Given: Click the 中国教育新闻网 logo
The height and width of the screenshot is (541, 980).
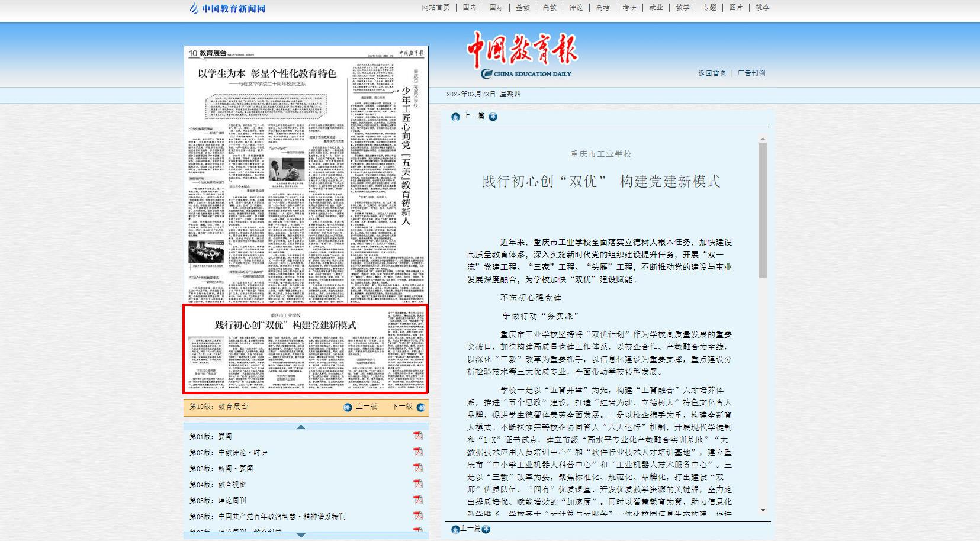Looking at the screenshot, I should [227, 8].
